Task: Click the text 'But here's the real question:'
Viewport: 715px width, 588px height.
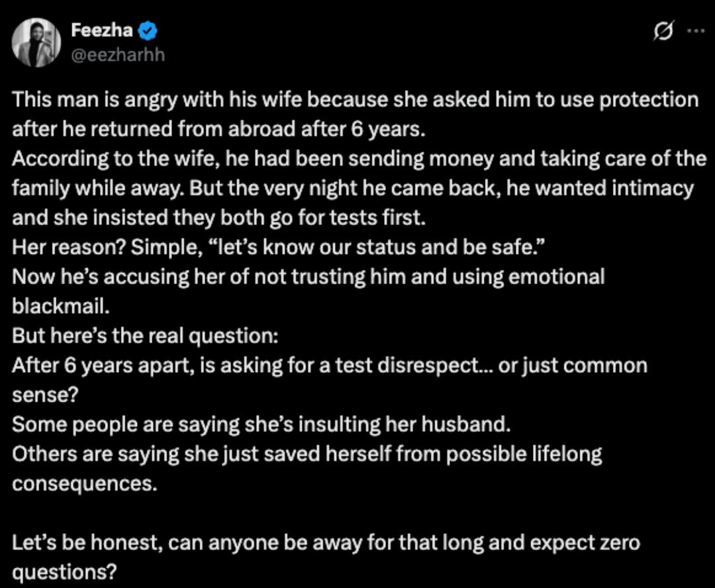Action: 146,336
